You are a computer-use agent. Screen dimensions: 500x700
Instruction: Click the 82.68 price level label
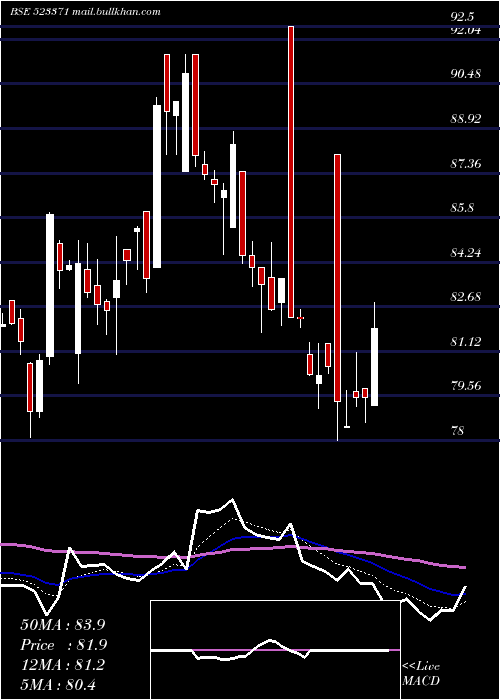tap(466, 297)
